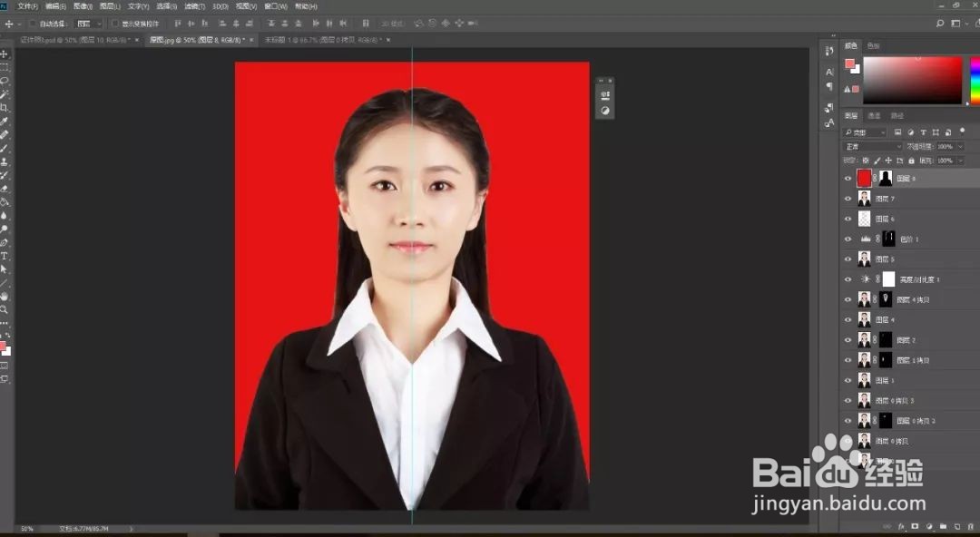Viewport: 980px width, 537px height.
Task: Select the Crop tool
Action: click(5, 108)
